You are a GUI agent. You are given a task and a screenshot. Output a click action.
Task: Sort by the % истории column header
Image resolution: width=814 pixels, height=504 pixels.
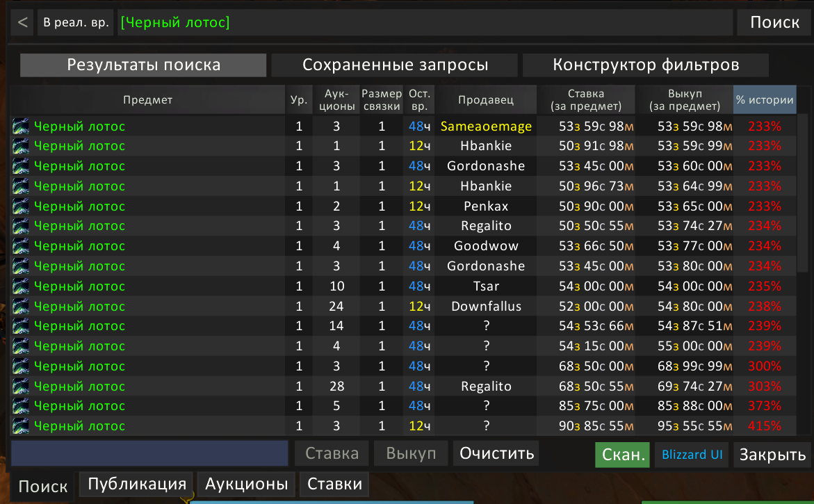(x=765, y=99)
